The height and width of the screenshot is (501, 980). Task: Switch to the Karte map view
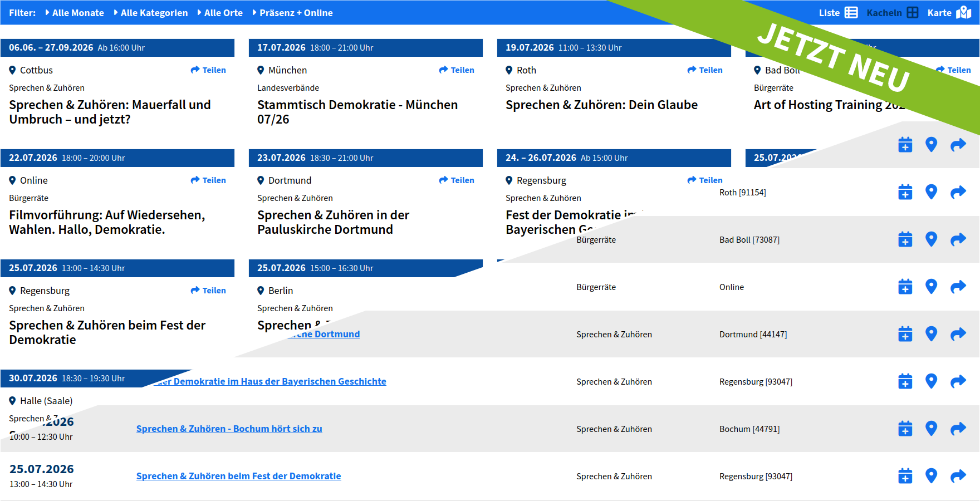949,13
